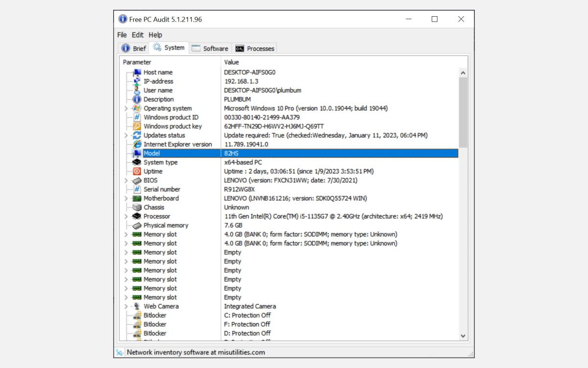The width and height of the screenshot is (588, 368).
Task: Expand the Processor entry
Action: [x=126, y=216]
